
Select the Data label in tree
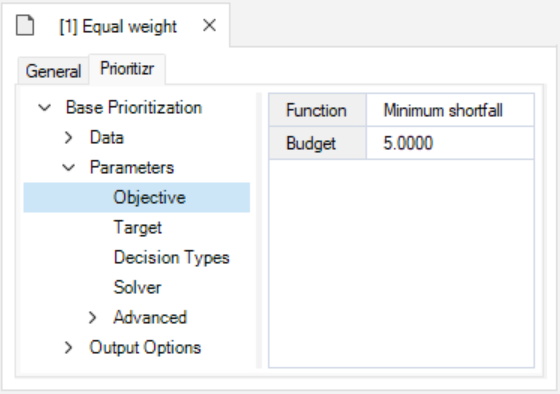pyautogui.click(x=106, y=138)
